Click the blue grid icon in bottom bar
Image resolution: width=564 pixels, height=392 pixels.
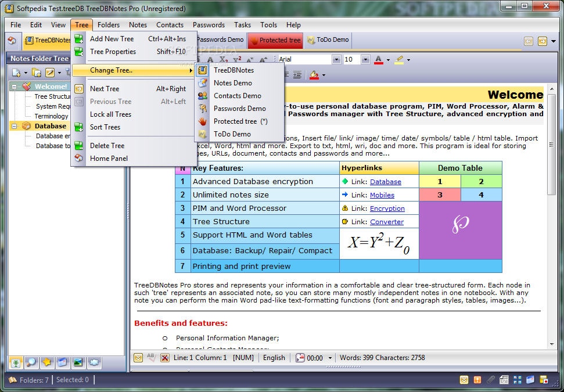(x=517, y=380)
